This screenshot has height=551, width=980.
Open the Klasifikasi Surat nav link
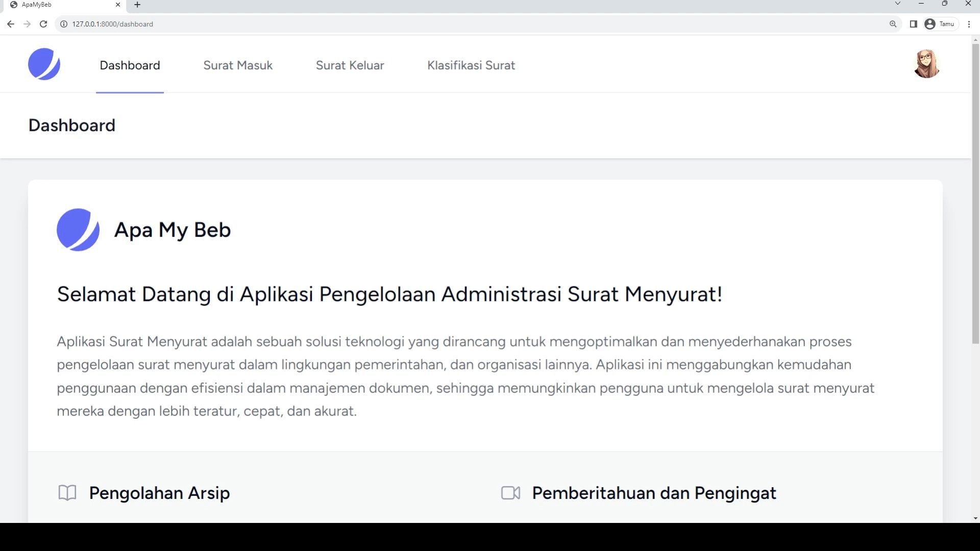pyautogui.click(x=471, y=65)
